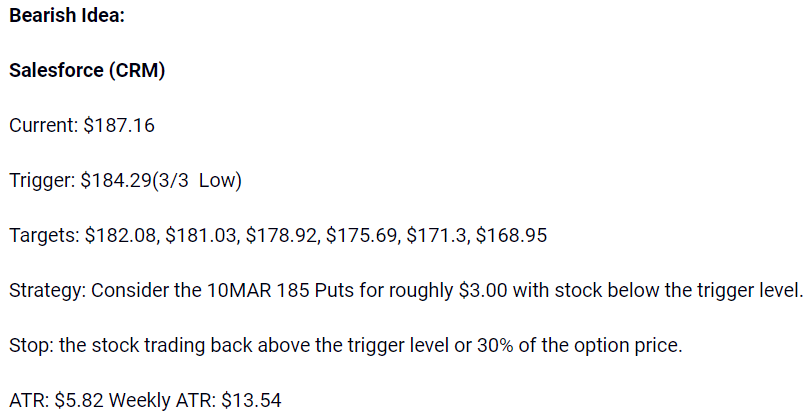Click the target value $175.69
812x420 pixels.
361,235
